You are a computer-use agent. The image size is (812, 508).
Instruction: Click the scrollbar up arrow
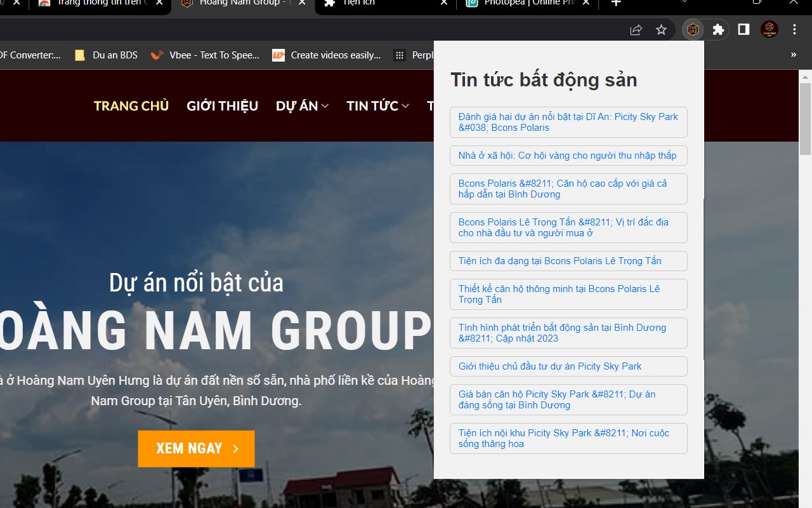pos(805,76)
